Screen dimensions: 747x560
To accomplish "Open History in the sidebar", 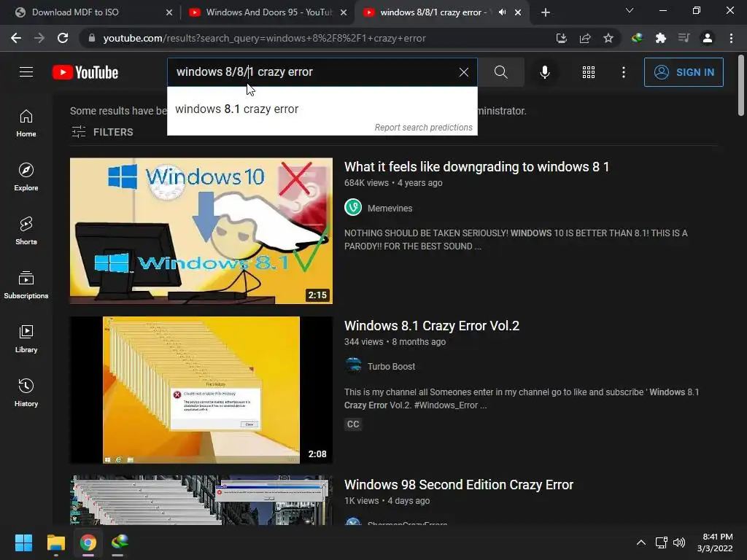I will click(x=26, y=393).
